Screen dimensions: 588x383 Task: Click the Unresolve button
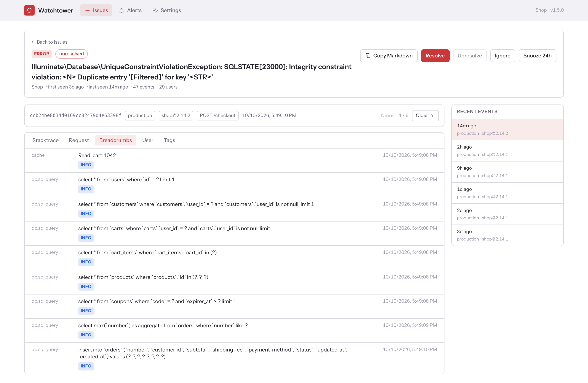point(470,56)
